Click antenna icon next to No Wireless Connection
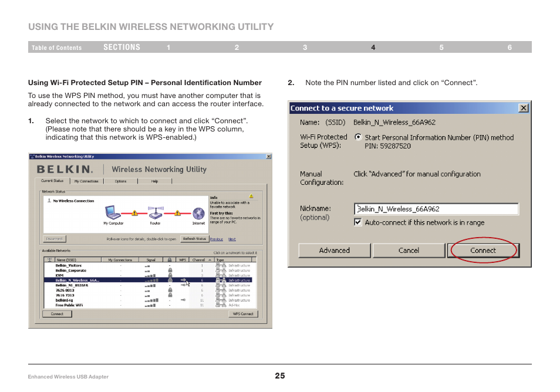This screenshot has height=392, width=560. [49, 201]
